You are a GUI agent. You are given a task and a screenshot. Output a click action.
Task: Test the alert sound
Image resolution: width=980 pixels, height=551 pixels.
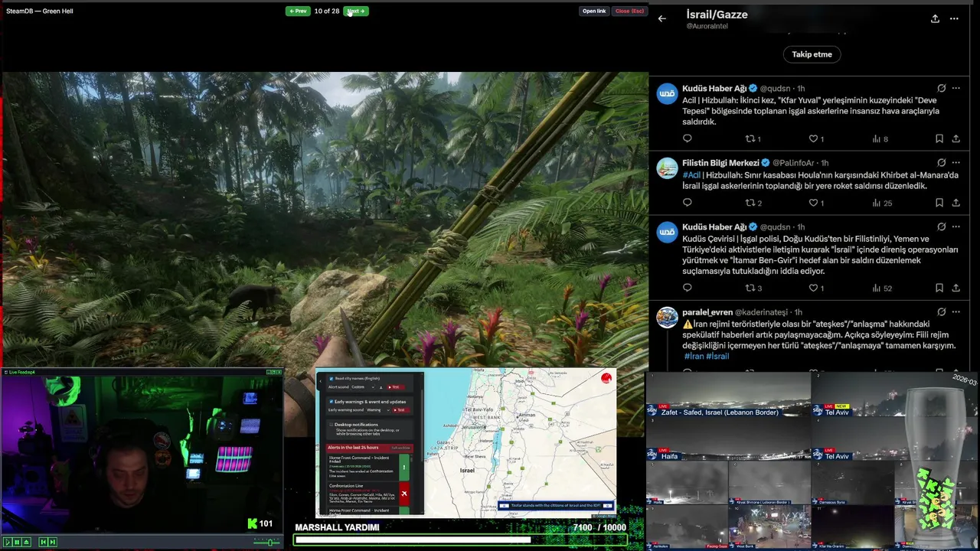click(396, 387)
